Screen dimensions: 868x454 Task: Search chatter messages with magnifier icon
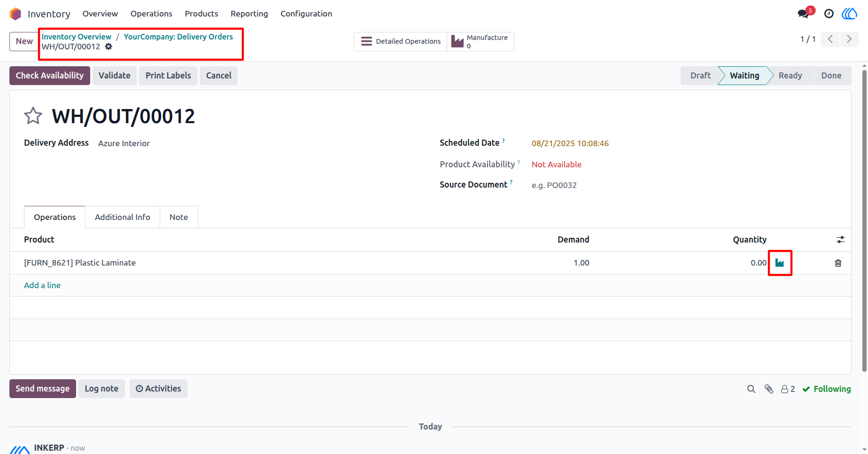click(751, 389)
